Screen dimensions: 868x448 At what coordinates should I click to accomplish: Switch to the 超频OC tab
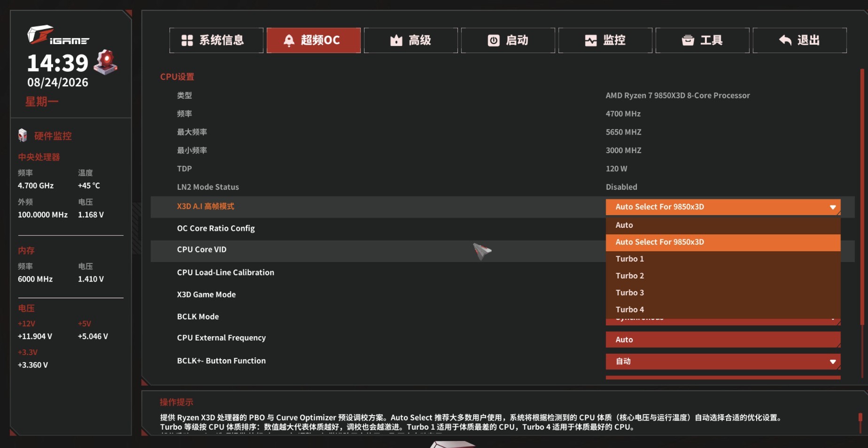point(314,40)
